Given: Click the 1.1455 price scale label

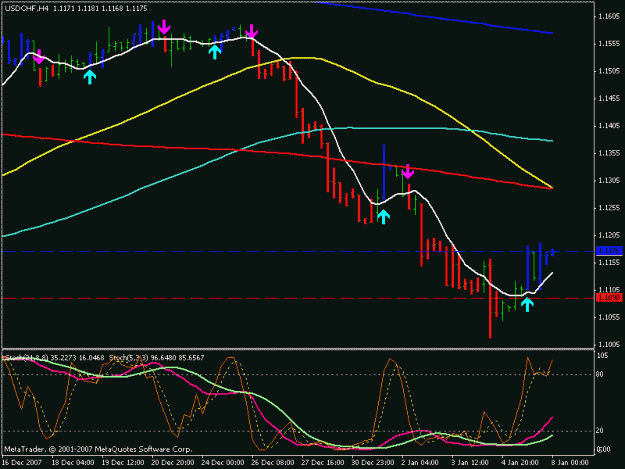Looking at the screenshot, I should coord(609,98).
